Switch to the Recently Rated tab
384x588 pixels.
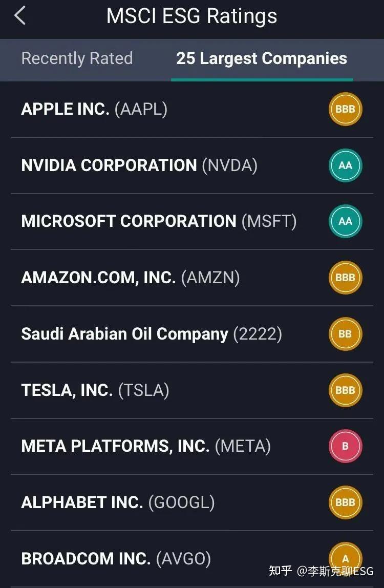coord(77,58)
